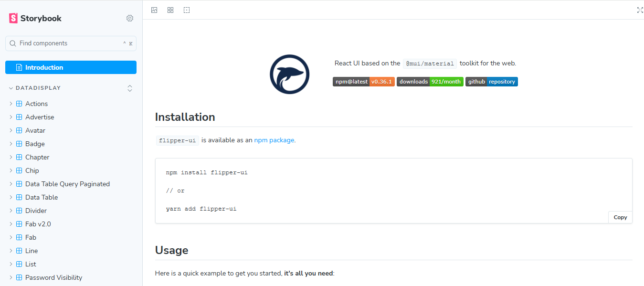This screenshot has width=644, height=286.
Task: Expand the List tree chevron
Action: tap(11, 264)
